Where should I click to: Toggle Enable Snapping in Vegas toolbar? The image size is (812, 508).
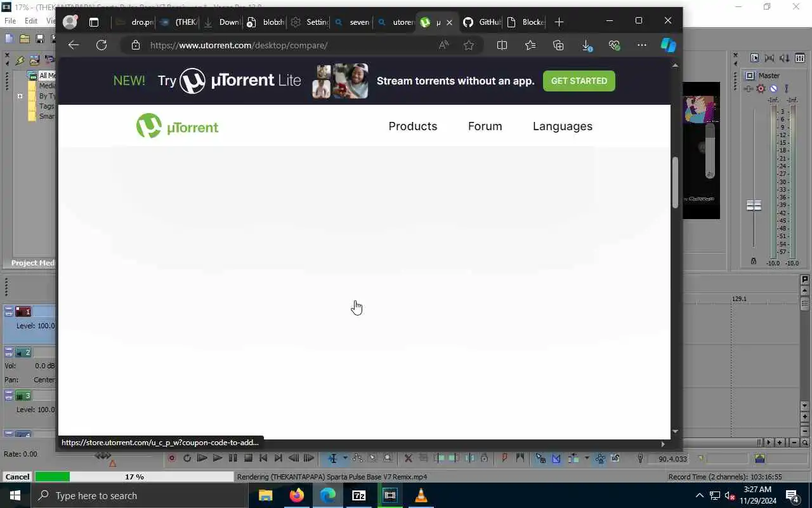540,458
